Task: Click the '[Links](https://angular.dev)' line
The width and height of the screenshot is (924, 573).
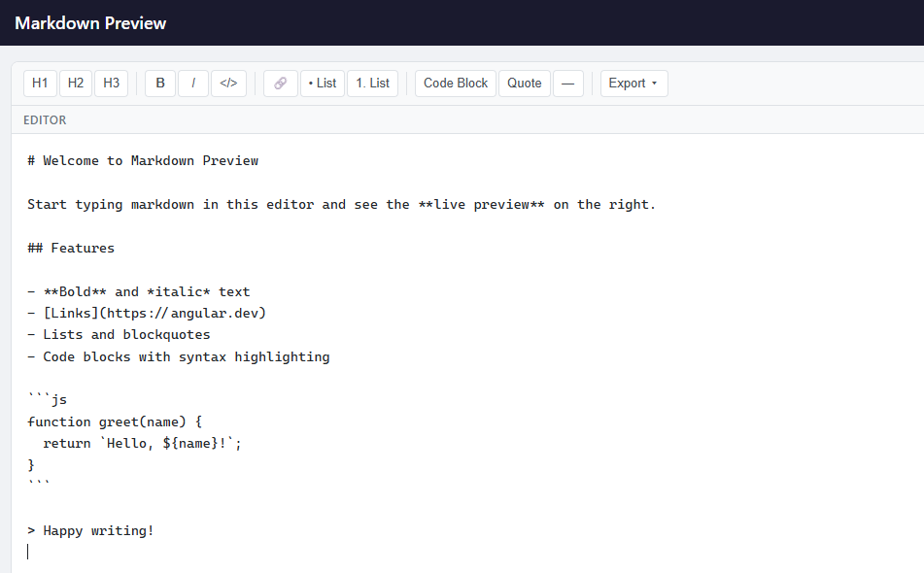Action: (x=147, y=314)
